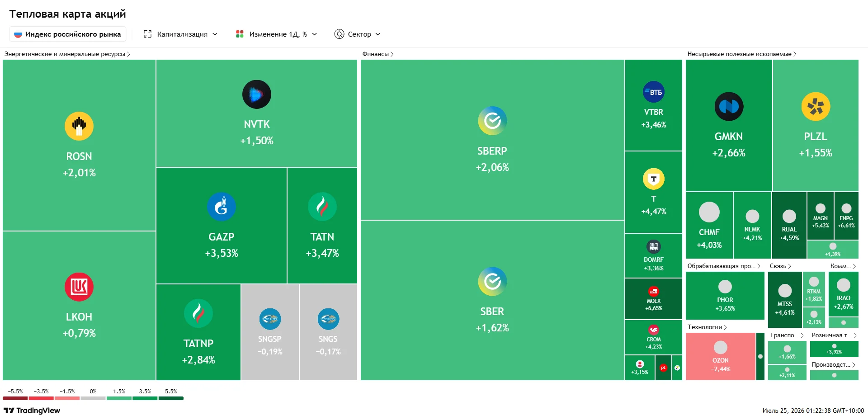Click the GMKN dark blue logo
This screenshot has height=420, width=868.
729,106
